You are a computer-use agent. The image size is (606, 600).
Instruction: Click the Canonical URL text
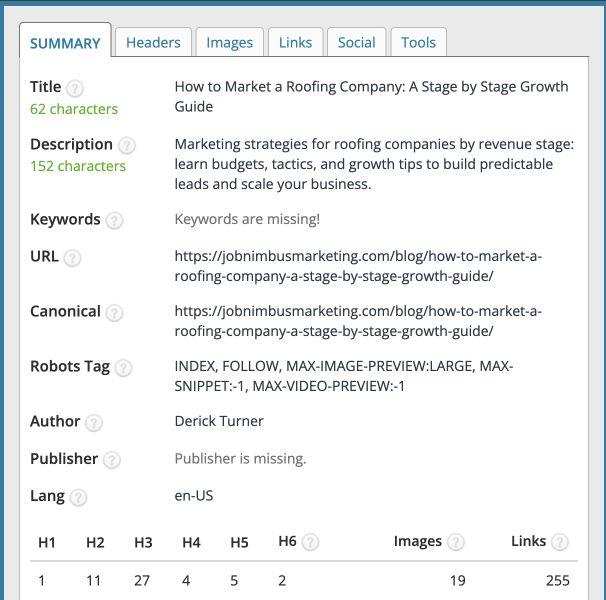coord(357,321)
